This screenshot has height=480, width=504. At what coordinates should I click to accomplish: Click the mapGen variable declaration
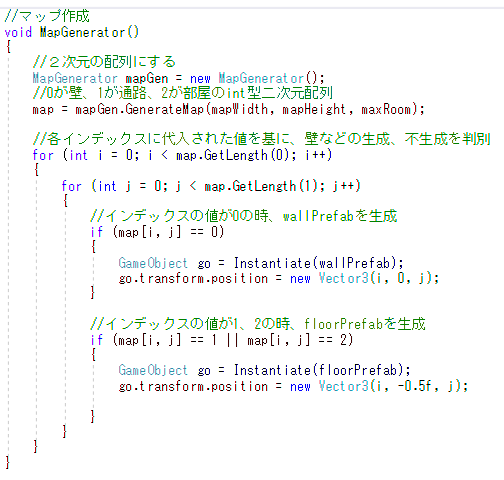(x=147, y=79)
